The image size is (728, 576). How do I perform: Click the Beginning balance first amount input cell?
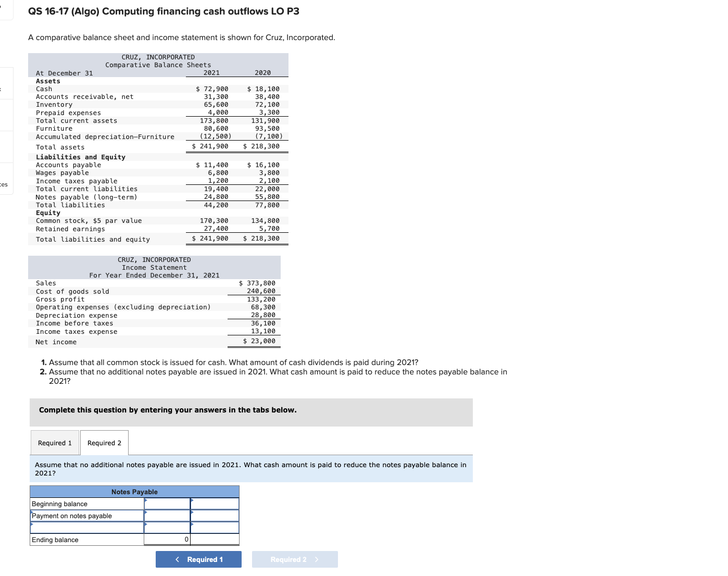pyautogui.click(x=167, y=504)
